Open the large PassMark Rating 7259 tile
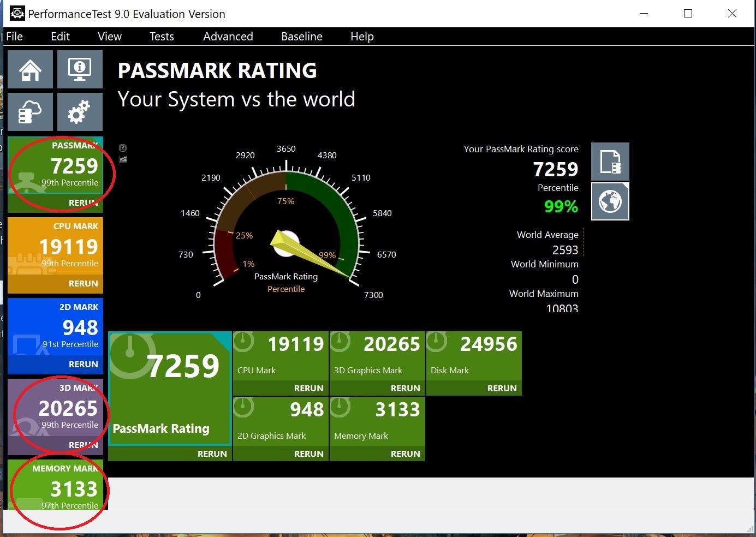This screenshot has width=756, height=537. pyautogui.click(x=170, y=389)
